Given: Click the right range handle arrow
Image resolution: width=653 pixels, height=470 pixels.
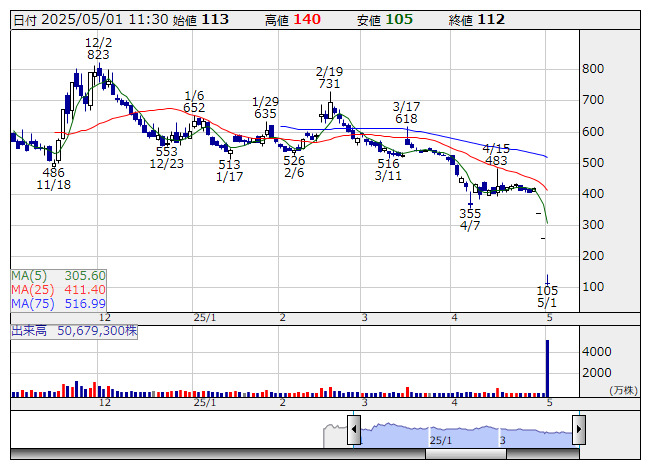Looking at the screenshot, I should pyautogui.click(x=579, y=429).
